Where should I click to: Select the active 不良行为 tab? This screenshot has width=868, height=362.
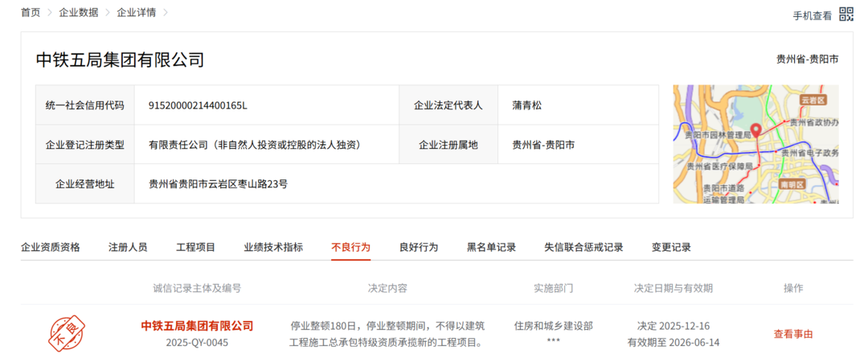pyautogui.click(x=351, y=247)
